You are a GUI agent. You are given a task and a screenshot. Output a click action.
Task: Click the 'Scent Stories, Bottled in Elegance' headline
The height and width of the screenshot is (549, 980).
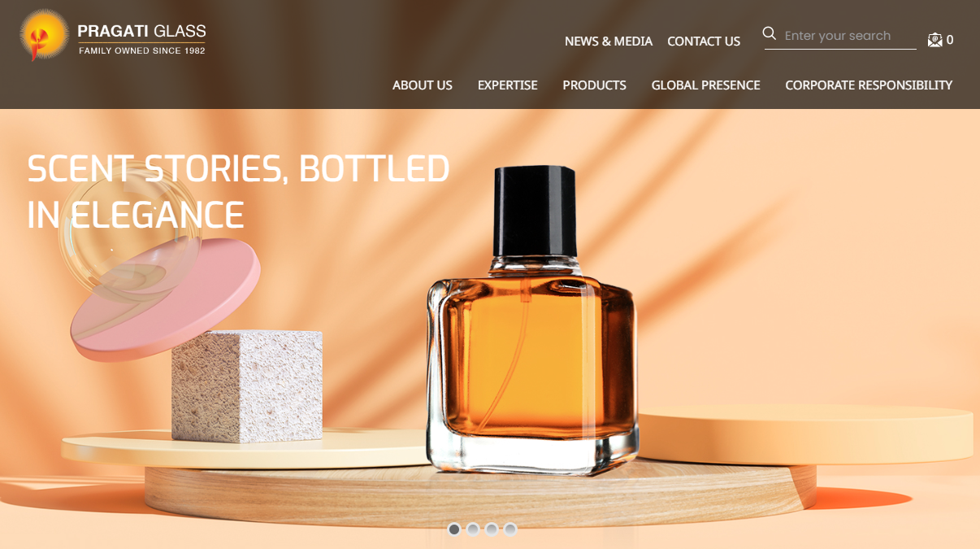[x=238, y=191]
